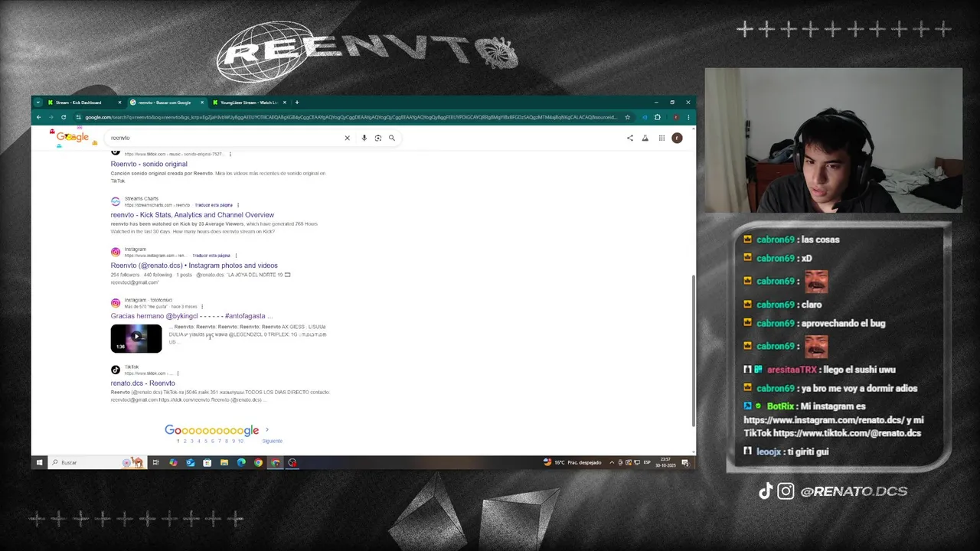Image resolution: width=980 pixels, height=551 pixels.
Task: Open Google Lens image search icon
Action: click(x=377, y=138)
